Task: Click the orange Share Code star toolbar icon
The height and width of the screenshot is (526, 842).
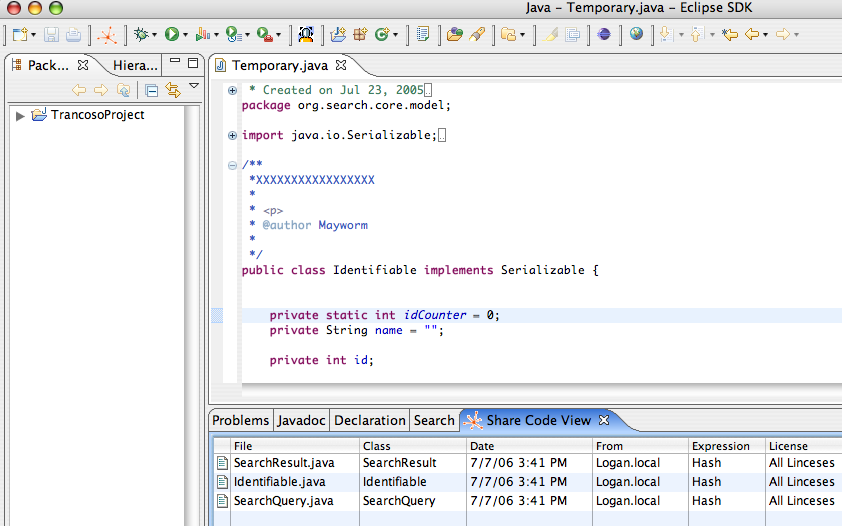Action: (x=107, y=35)
